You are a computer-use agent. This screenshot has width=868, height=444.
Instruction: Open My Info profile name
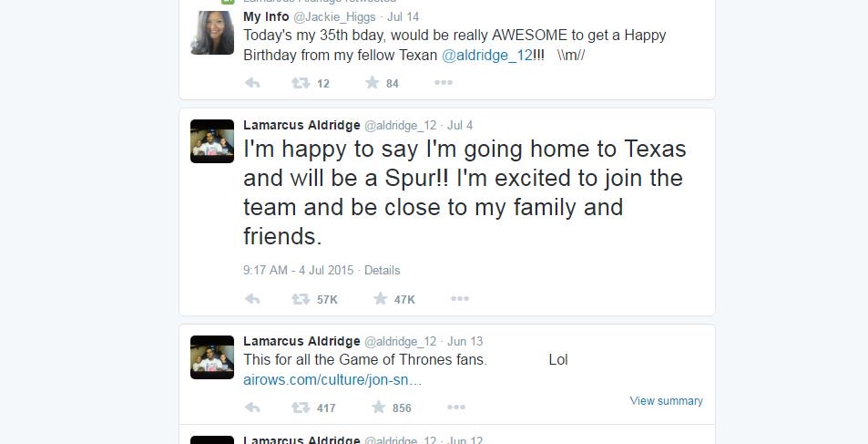point(266,16)
